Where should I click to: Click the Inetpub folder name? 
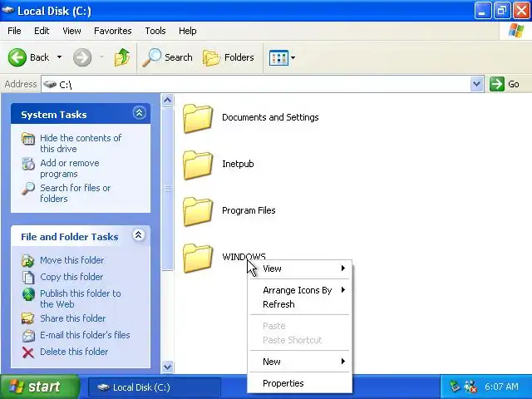[238, 164]
